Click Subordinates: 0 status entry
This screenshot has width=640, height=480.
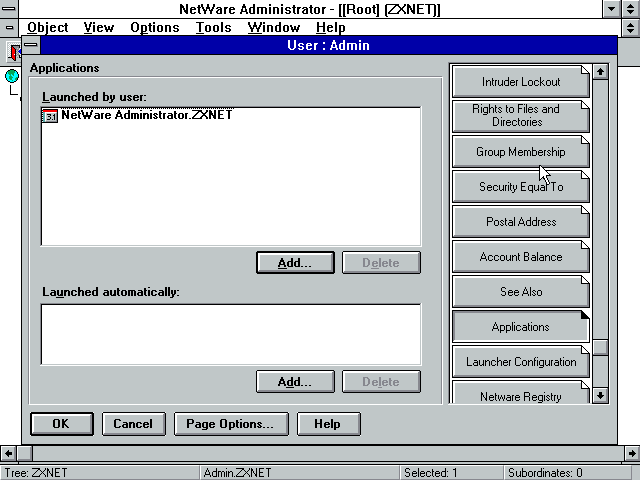[x=545, y=473]
